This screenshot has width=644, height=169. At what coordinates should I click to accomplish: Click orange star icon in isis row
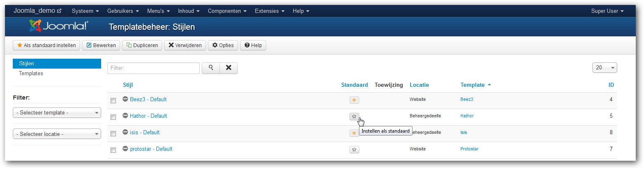click(x=354, y=133)
